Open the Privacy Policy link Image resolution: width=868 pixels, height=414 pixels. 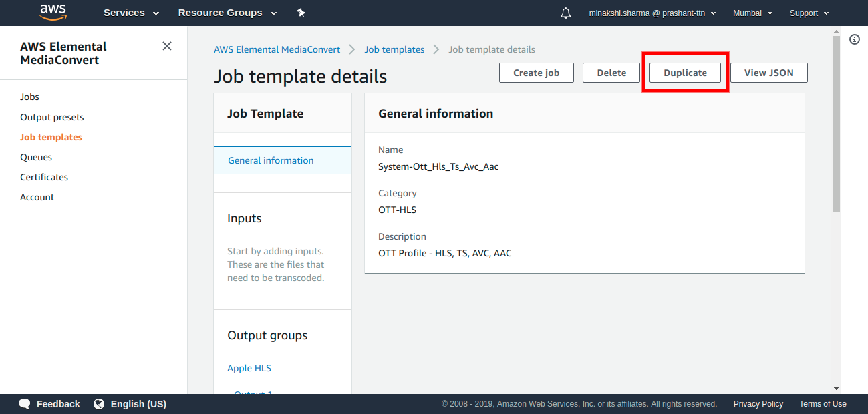758,404
